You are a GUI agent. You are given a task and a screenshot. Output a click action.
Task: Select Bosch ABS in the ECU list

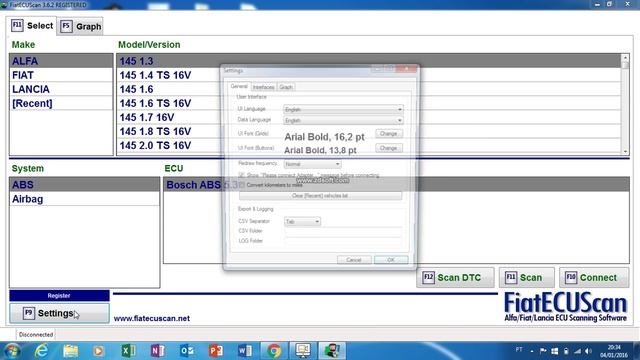pyautogui.click(x=396, y=185)
